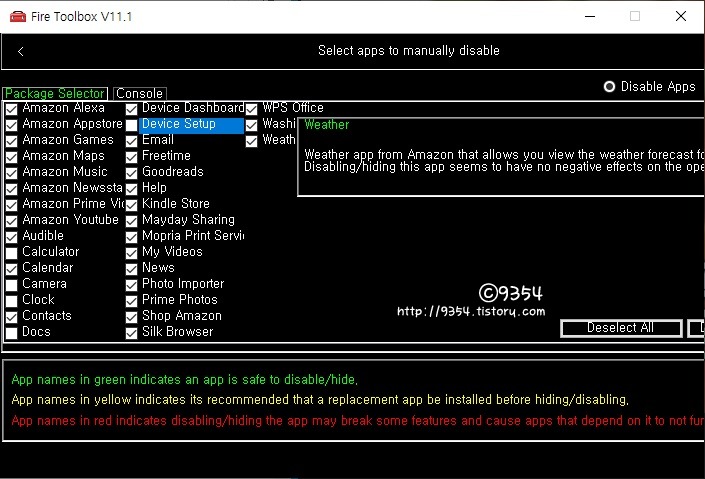Toggle the Goodreads checkbox
This screenshot has width=705, height=479.
[x=131, y=173]
